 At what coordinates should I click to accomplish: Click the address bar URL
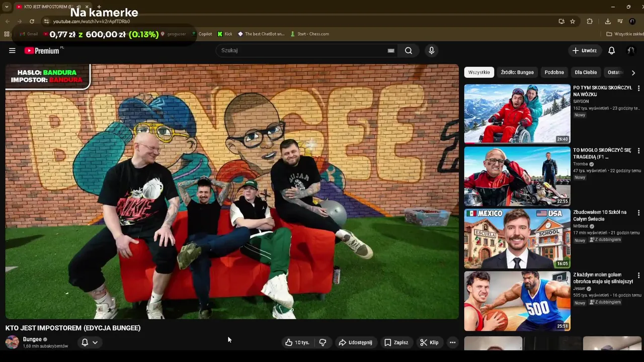[x=92, y=21]
